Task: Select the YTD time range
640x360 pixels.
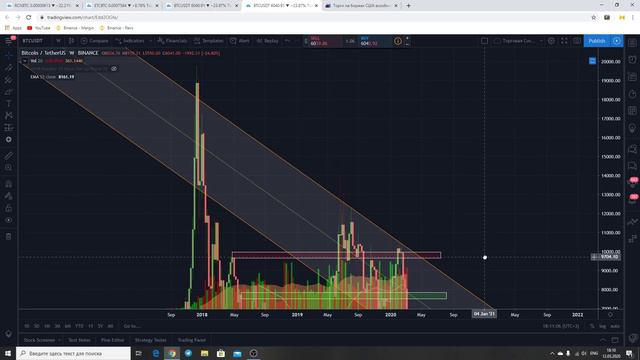Action: [79, 326]
